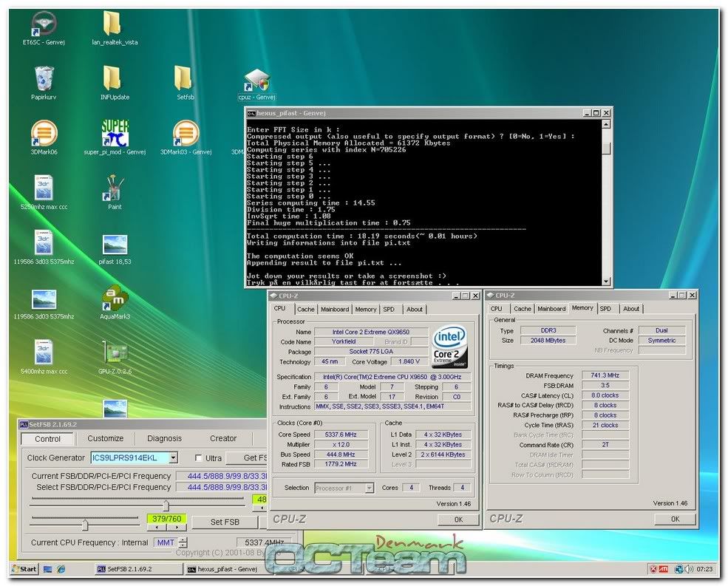Viewport: 728px width, 586px height.
Task: Open the Creator tab in SetFSB
Action: 223,438
